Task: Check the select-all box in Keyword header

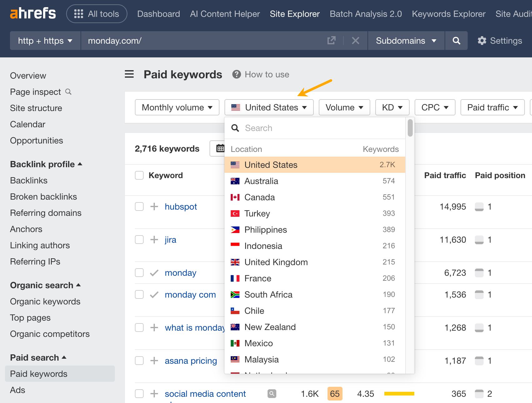Action: (x=139, y=175)
